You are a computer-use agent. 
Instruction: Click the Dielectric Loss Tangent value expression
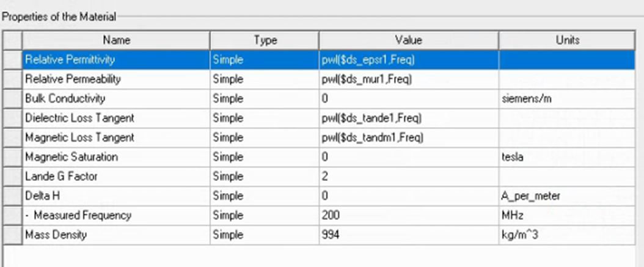pyautogui.click(x=371, y=118)
